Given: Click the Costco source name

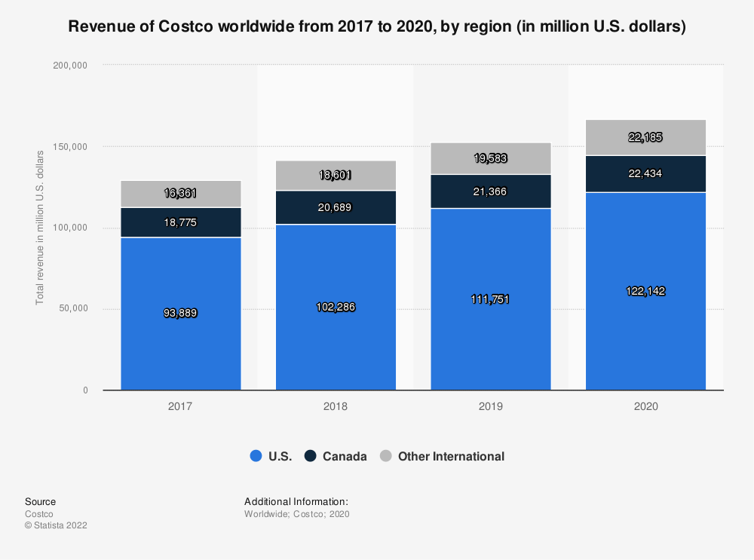Looking at the screenshot, I should [x=39, y=514].
